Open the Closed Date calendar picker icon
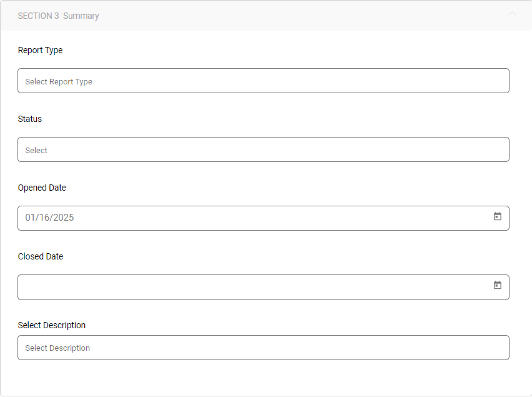Screen dimensions: 532x397 498,285
